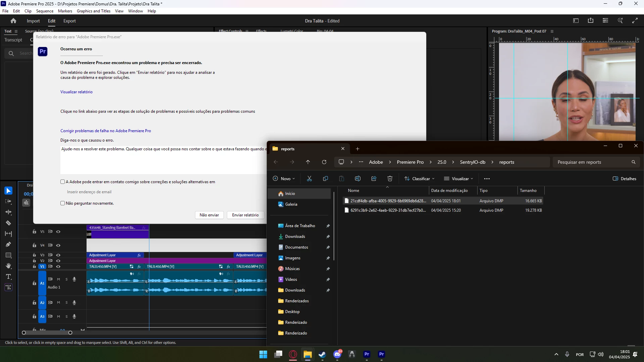Expand the chevron after Adobe in address bar
Viewport: 644px width, 362px height.
tap(390, 162)
